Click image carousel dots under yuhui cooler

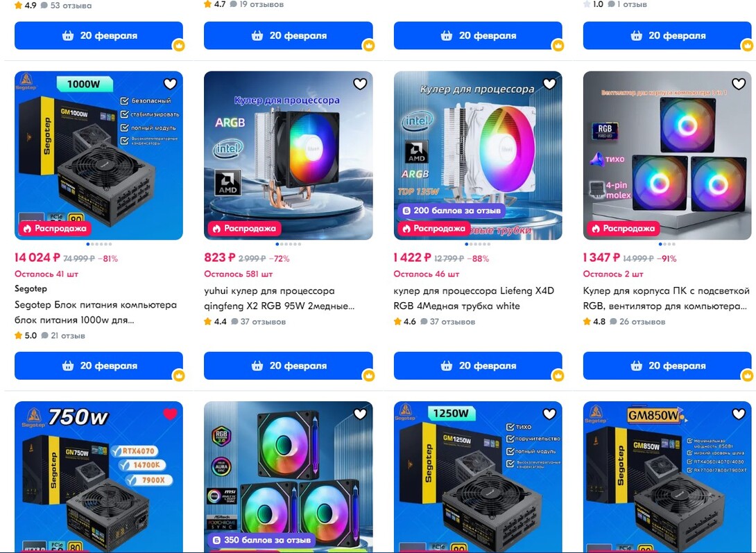tap(289, 244)
